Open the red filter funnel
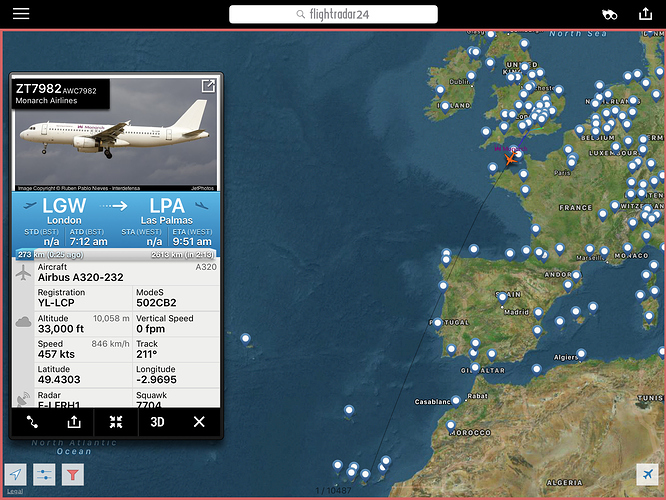This screenshot has width=666, height=500. point(73,474)
